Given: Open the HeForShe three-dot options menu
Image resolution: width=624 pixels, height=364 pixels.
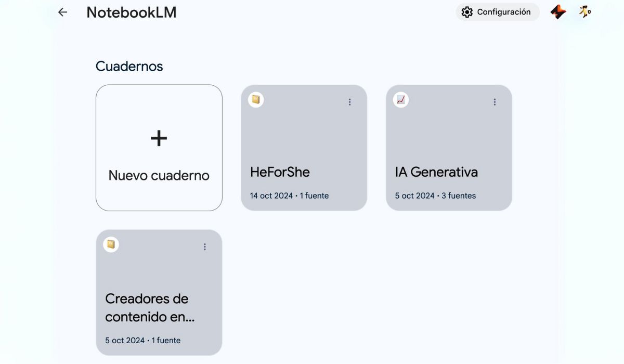Looking at the screenshot, I should [x=349, y=102].
